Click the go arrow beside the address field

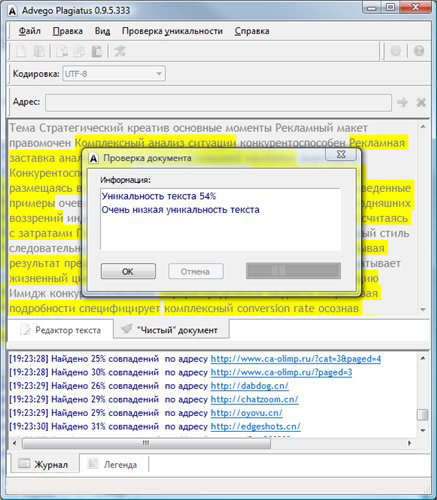tap(402, 102)
